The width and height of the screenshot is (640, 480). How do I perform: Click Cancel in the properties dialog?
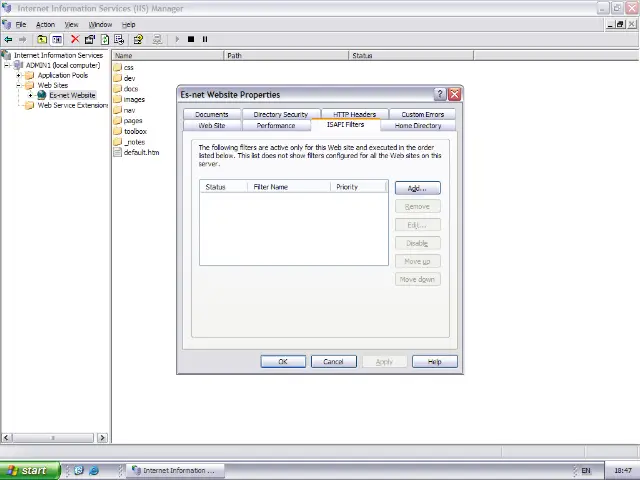333,362
